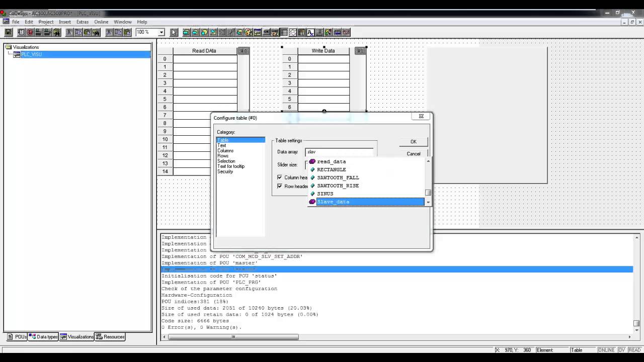Click the suggestion list scroll-down arrow

pos(428,202)
